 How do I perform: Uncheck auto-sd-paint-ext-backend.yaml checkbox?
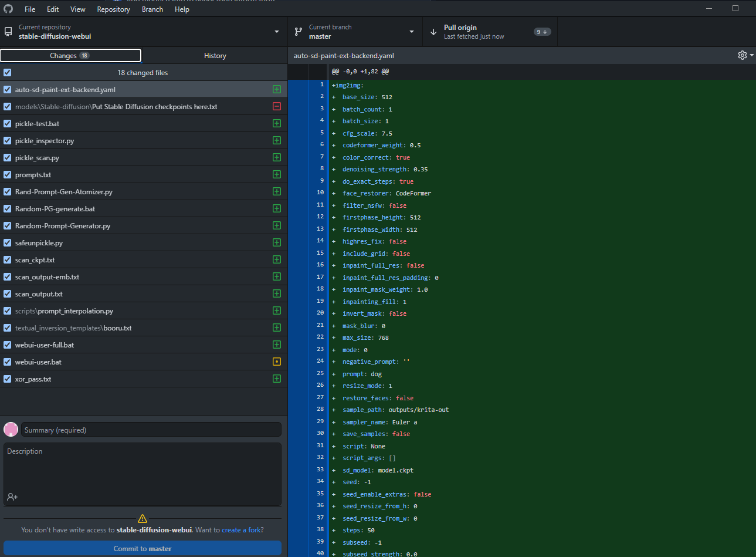(7, 90)
